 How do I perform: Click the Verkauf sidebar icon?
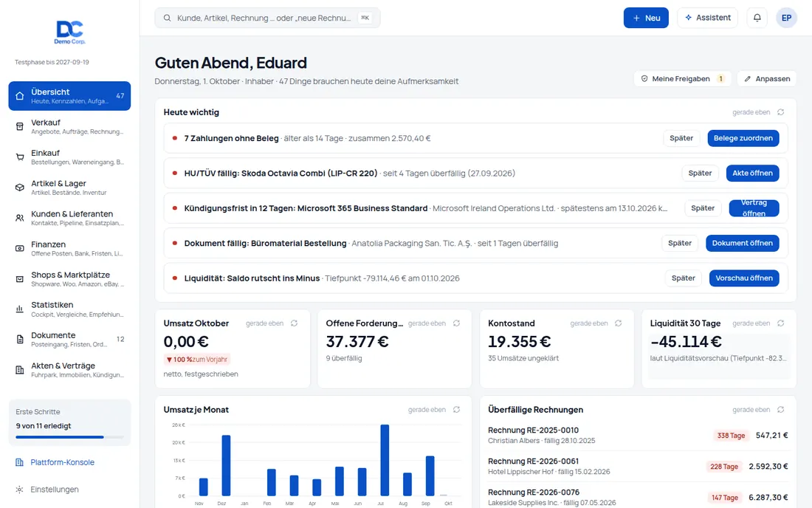20,126
